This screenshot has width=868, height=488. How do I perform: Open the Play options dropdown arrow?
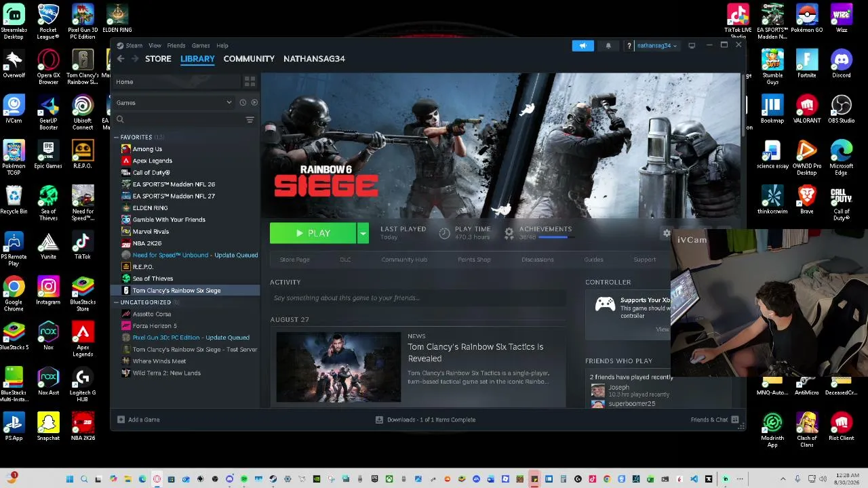tap(363, 233)
